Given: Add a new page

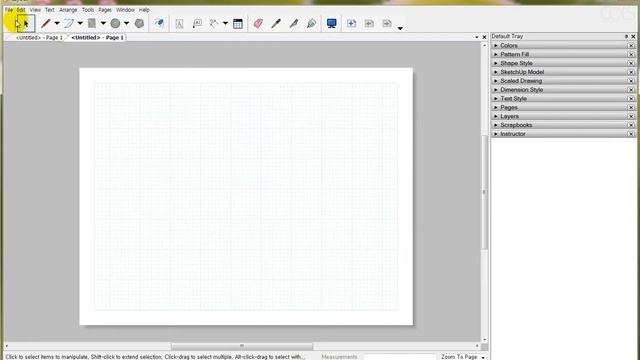Looking at the screenshot, I should [351, 24].
